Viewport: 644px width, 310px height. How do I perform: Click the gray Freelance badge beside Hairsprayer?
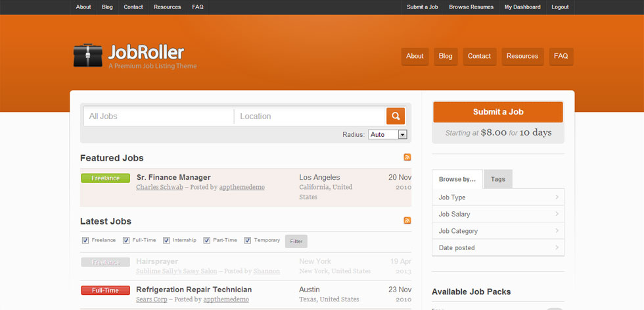(x=106, y=263)
